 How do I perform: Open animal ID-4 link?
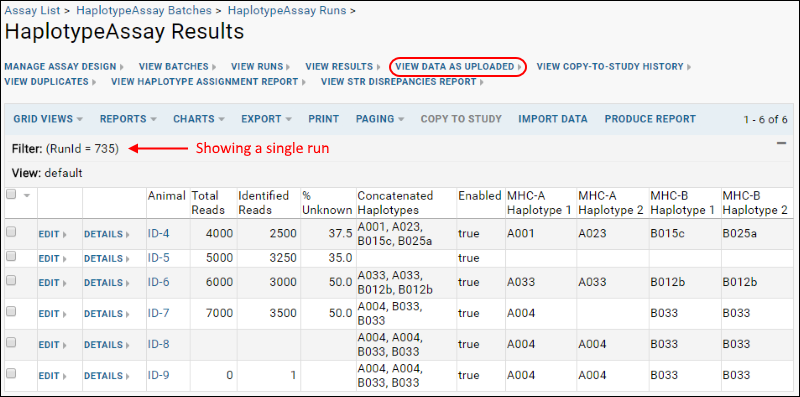tap(158, 234)
